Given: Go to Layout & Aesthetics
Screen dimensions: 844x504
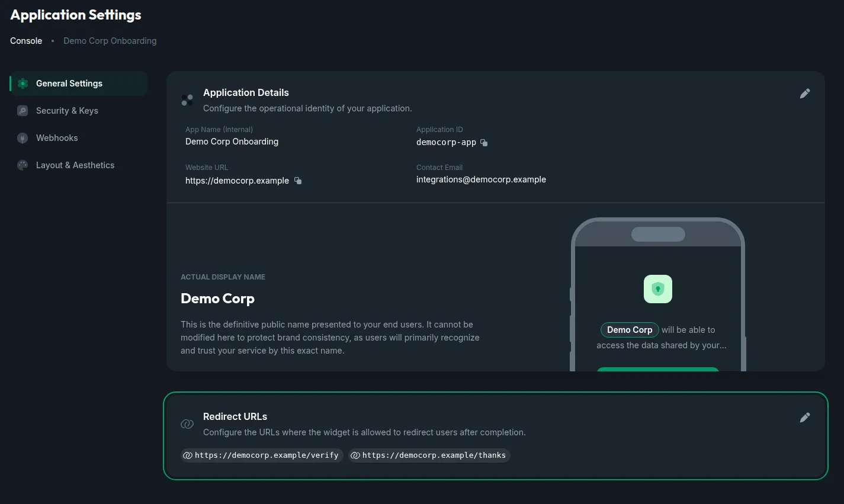Looking at the screenshot, I should (x=78, y=165).
